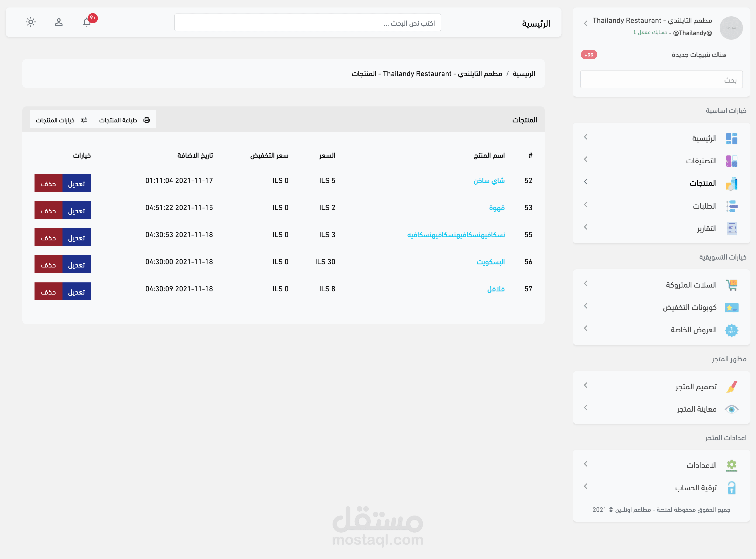Expand the restaurant name header chevron
The height and width of the screenshot is (559, 756).
tap(586, 23)
